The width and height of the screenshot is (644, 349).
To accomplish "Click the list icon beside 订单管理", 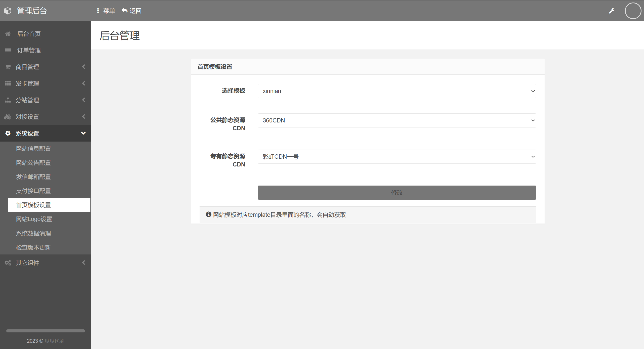I will [x=8, y=50].
